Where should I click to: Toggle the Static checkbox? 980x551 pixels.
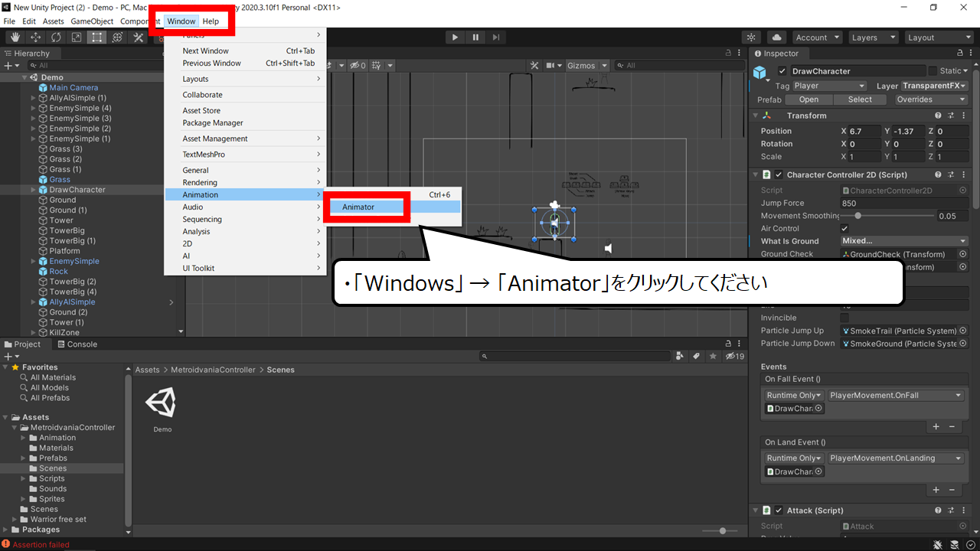tap(933, 71)
